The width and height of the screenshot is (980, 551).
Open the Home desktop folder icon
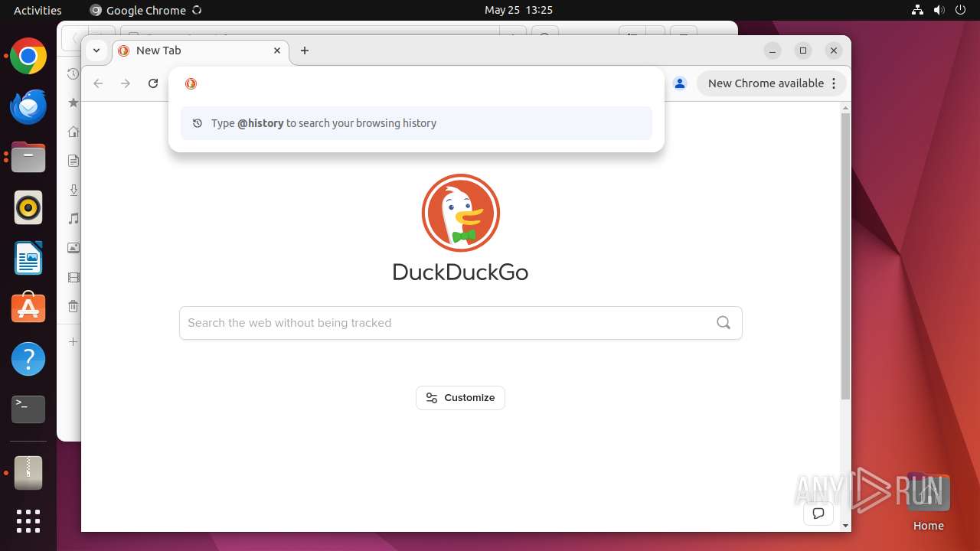[928, 501]
